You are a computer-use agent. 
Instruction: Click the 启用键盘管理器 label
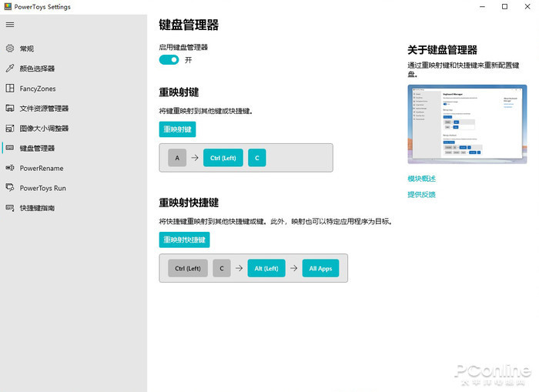(x=183, y=47)
